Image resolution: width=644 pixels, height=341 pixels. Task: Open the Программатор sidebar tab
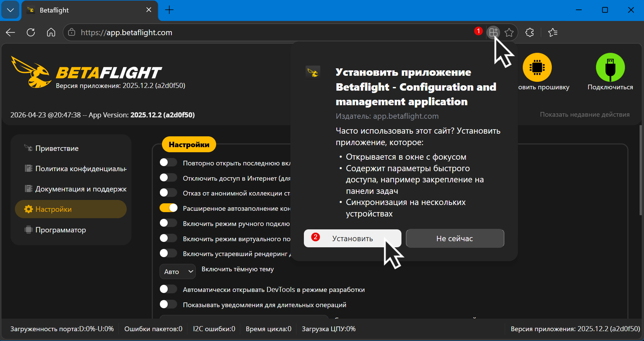[x=61, y=230]
